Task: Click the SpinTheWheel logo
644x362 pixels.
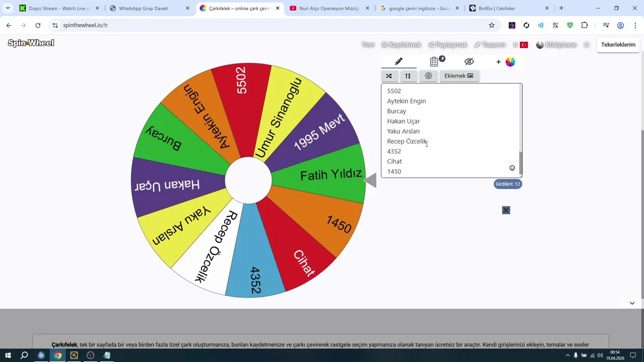Action: [x=31, y=43]
